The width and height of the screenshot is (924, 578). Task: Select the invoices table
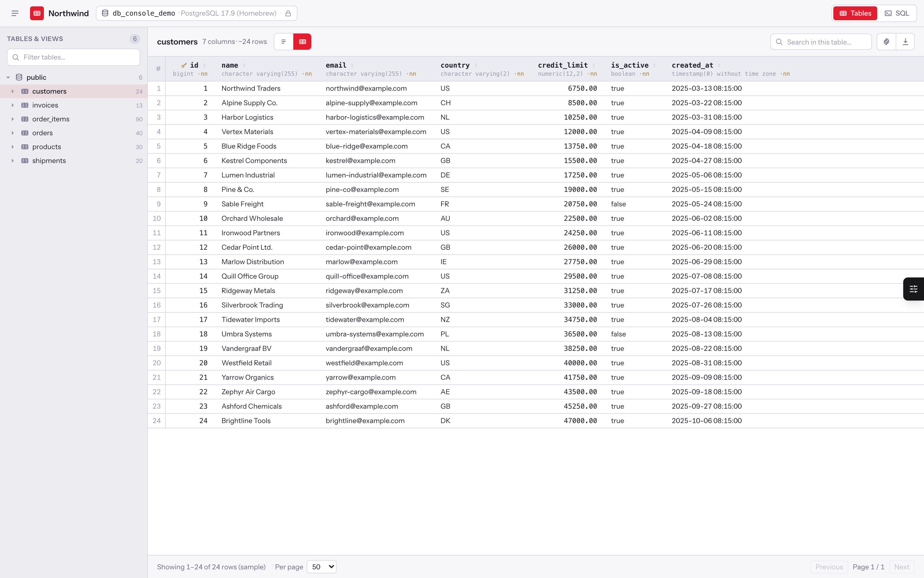click(74, 105)
